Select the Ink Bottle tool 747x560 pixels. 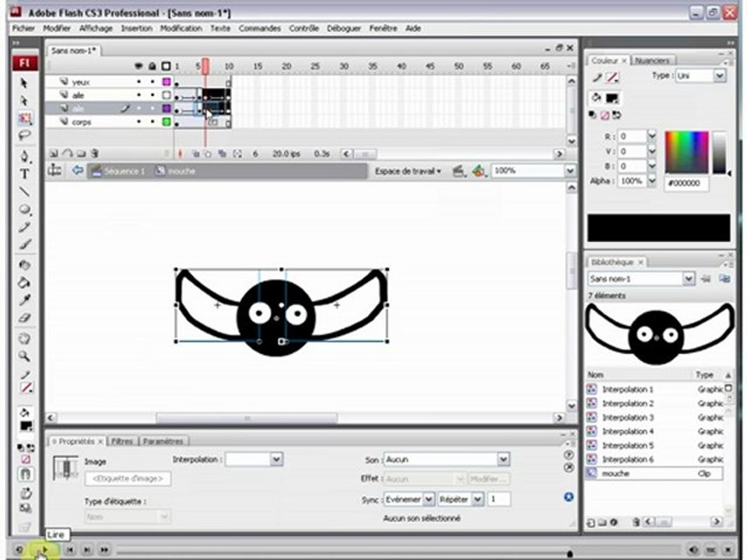[25, 265]
